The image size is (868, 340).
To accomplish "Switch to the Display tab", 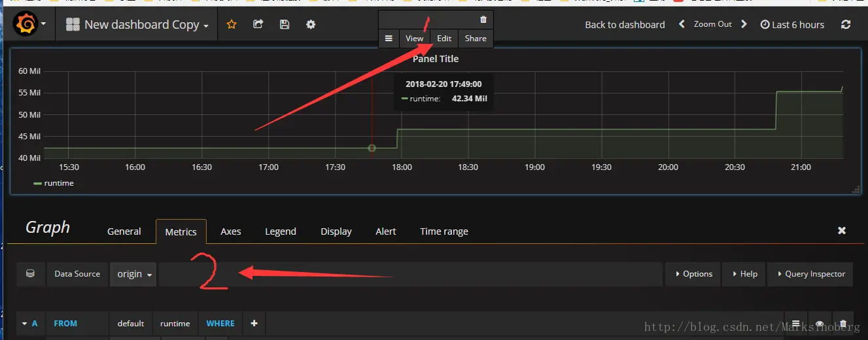I will pos(336,231).
